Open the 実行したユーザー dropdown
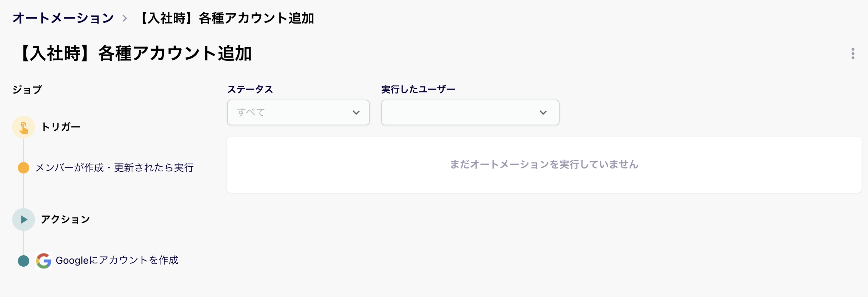Image resolution: width=868 pixels, height=297 pixels. [x=470, y=112]
